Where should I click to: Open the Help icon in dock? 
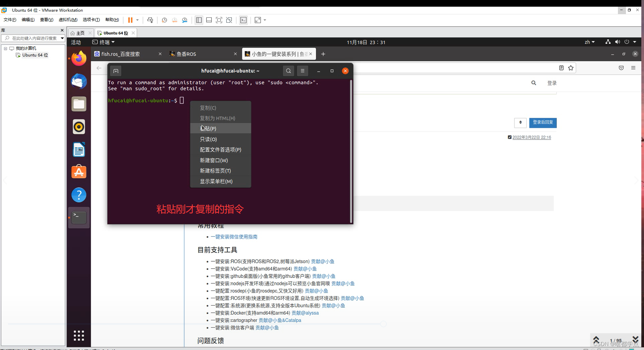pyautogui.click(x=79, y=195)
